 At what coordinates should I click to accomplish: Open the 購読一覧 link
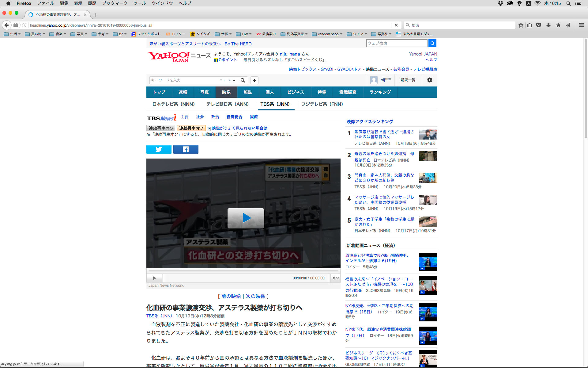tap(408, 80)
